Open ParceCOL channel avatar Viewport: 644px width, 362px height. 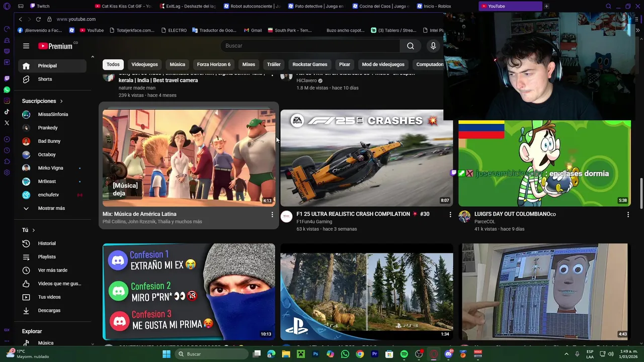tap(464, 217)
